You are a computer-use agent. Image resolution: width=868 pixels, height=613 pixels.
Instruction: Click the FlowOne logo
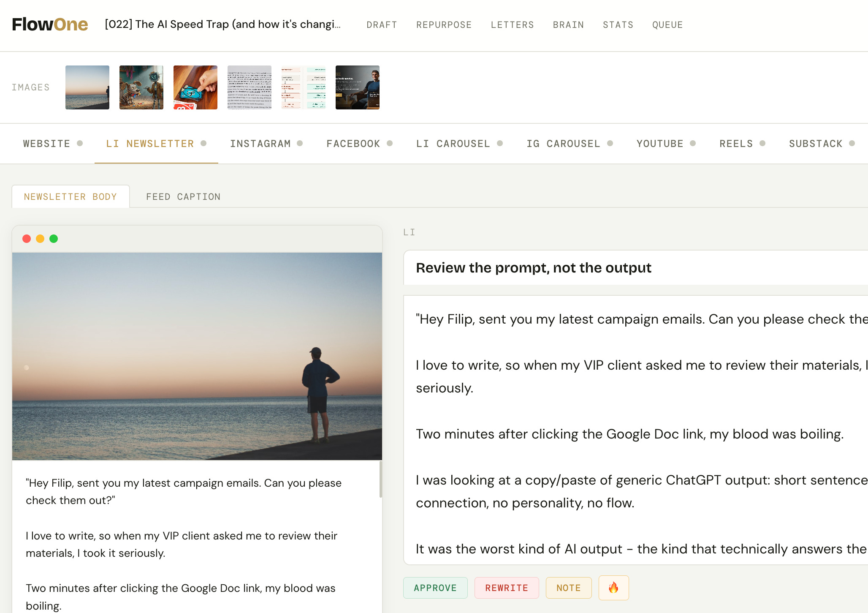50,25
